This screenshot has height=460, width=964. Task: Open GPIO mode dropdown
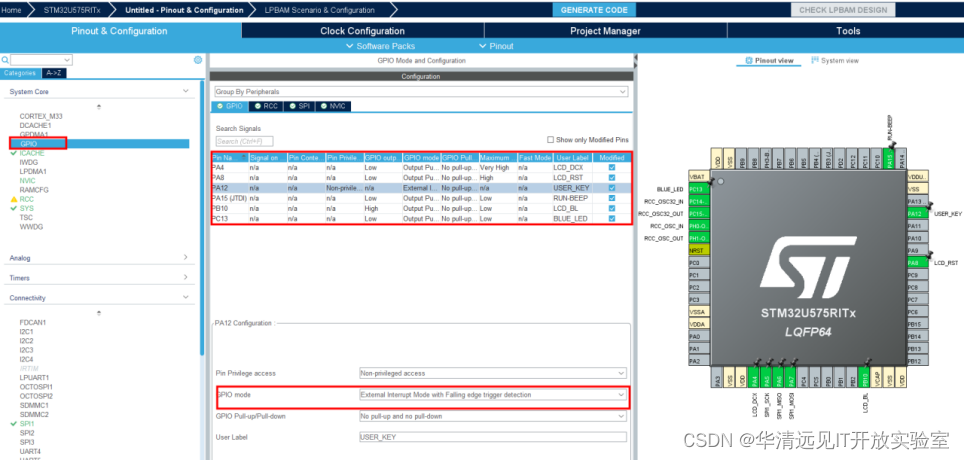492,395
